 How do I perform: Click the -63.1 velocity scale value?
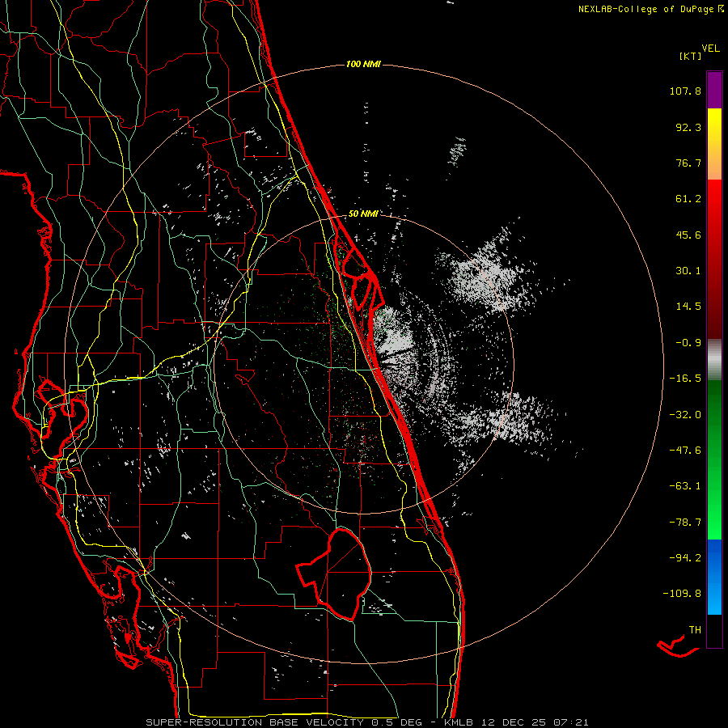click(x=685, y=486)
